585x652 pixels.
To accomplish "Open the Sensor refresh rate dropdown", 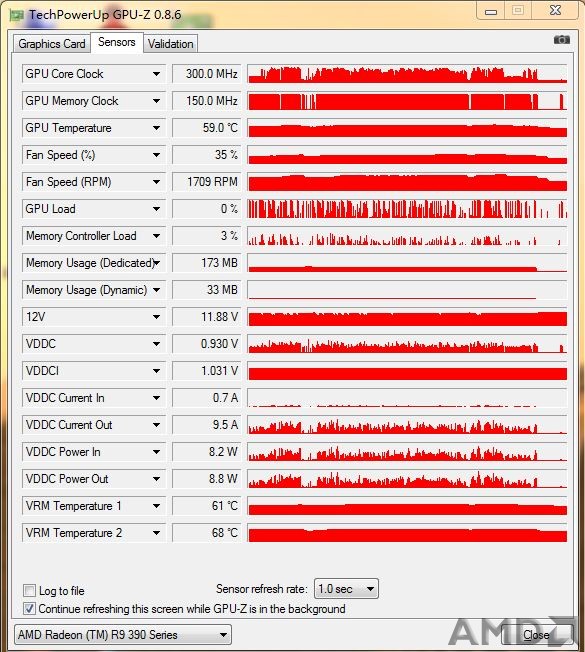I will [346, 589].
